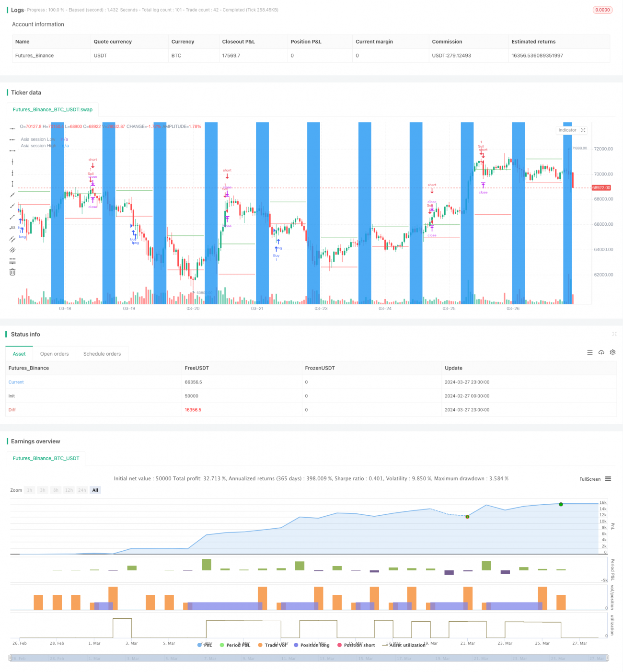The width and height of the screenshot is (623, 672).
Task: Open the earnings chart hamburger context menu
Action: pyautogui.click(x=608, y=479)
